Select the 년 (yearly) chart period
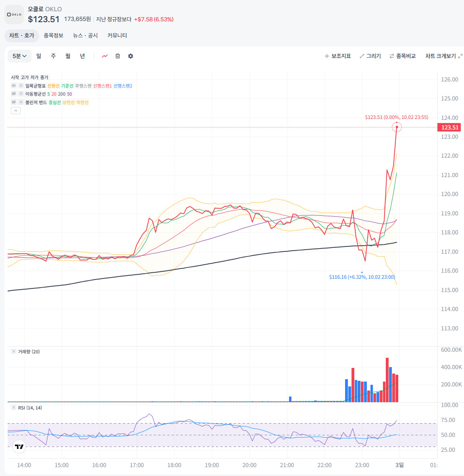The height and width of the screenshot is (476, 464). pos(83,56)
